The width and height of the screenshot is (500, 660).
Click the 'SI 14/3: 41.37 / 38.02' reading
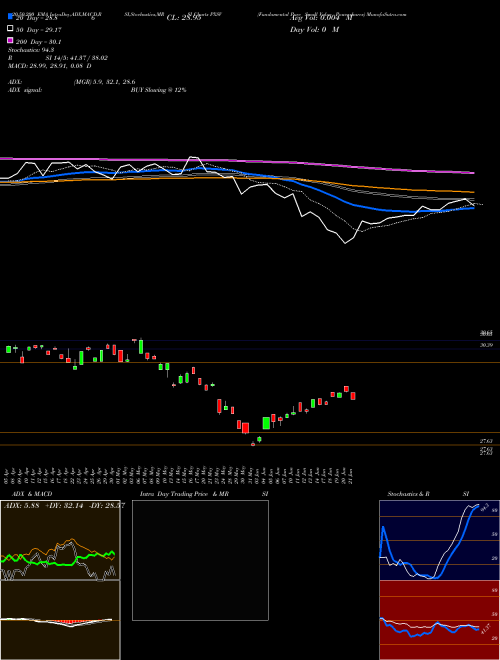[77, 58]
